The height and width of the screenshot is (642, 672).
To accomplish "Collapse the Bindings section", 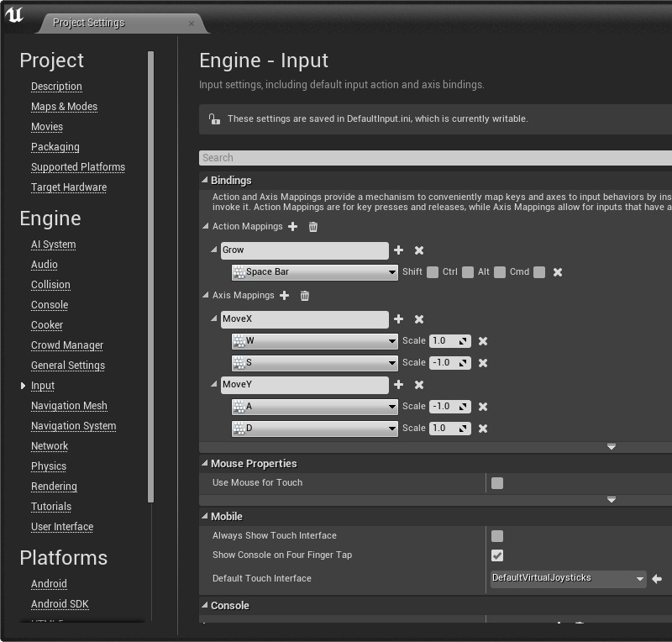I will [204, 181].
